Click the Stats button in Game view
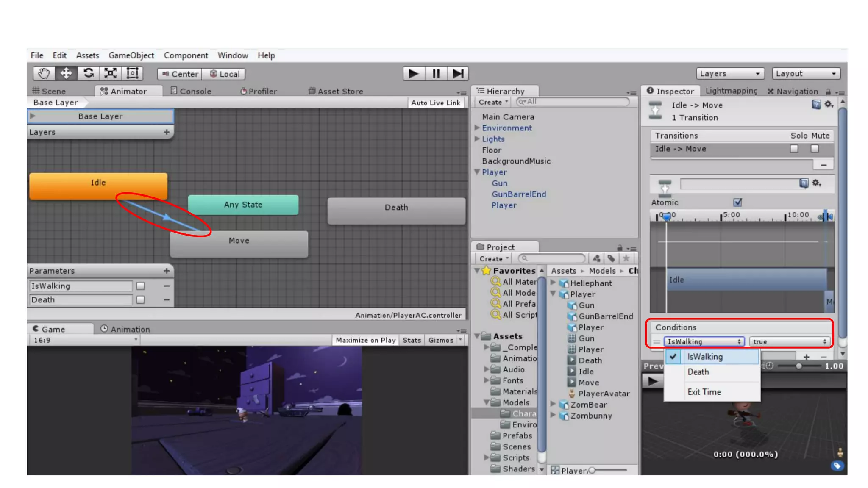This screenshot has width=868, height=488. [412, 340]
